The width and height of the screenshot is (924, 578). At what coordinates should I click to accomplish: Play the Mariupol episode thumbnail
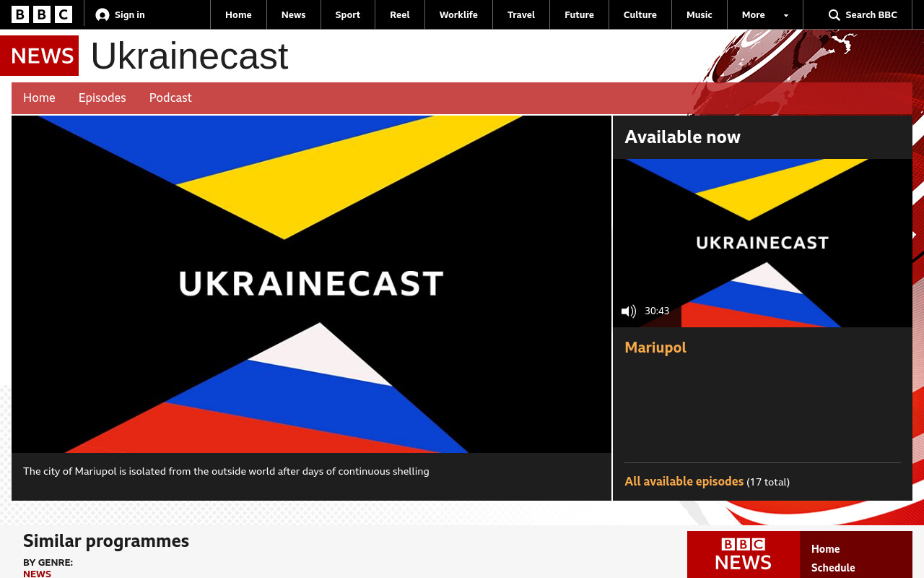pyautogui.click(x=762, y=243)
